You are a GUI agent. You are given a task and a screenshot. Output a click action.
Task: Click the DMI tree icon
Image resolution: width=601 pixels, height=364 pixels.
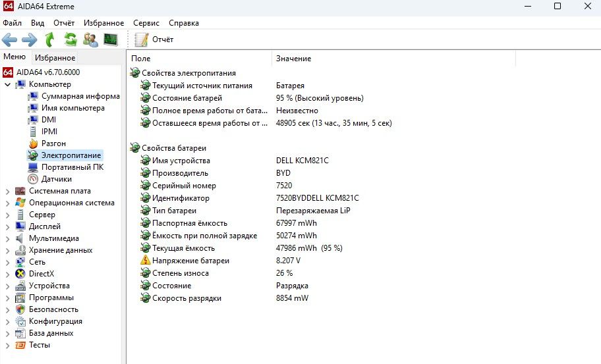coord(34,120)
